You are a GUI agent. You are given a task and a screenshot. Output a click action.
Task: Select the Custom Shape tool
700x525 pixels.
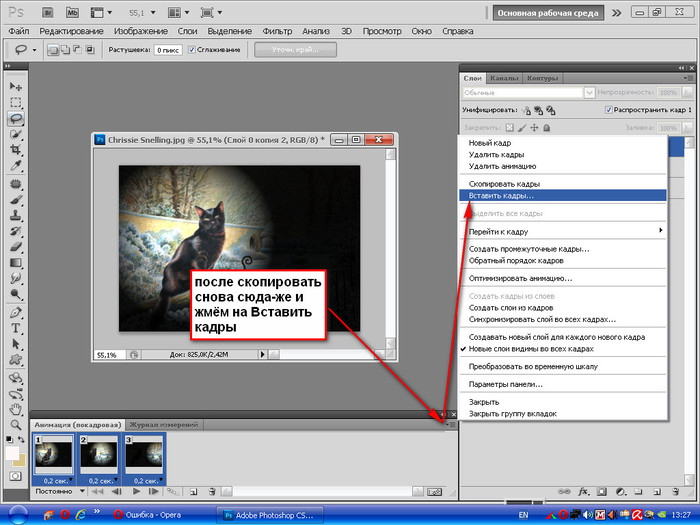pyautogui.click(x=16, y=360)
